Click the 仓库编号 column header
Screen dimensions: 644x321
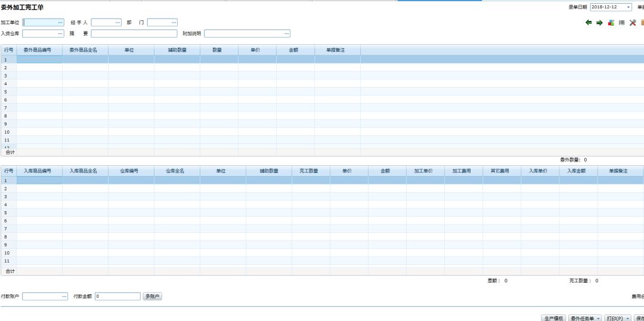click(131, 171)
